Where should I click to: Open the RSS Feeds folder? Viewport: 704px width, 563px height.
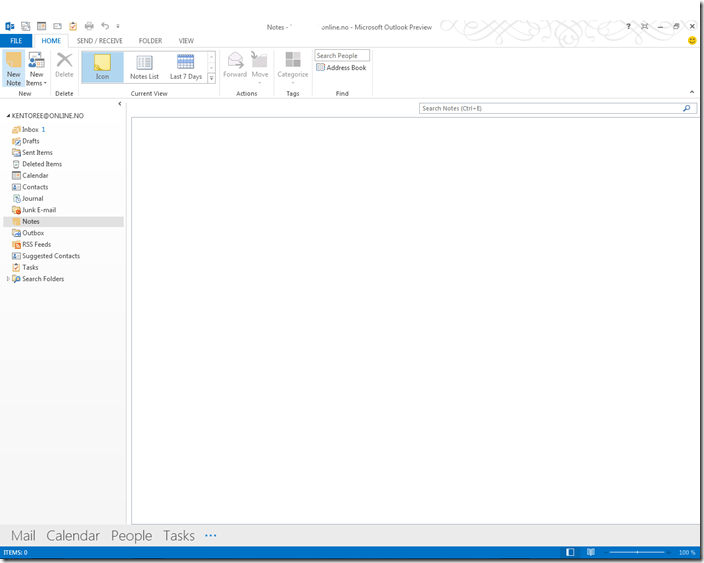63,244
